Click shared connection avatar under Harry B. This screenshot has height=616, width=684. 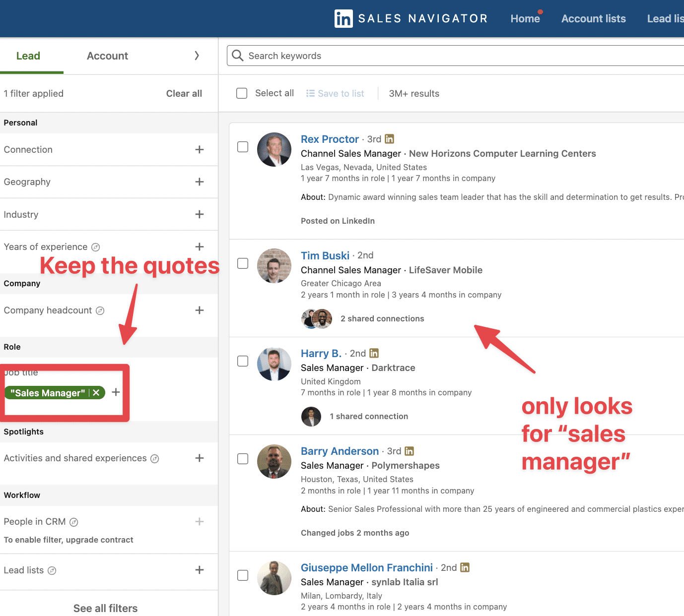coord(311,417)
